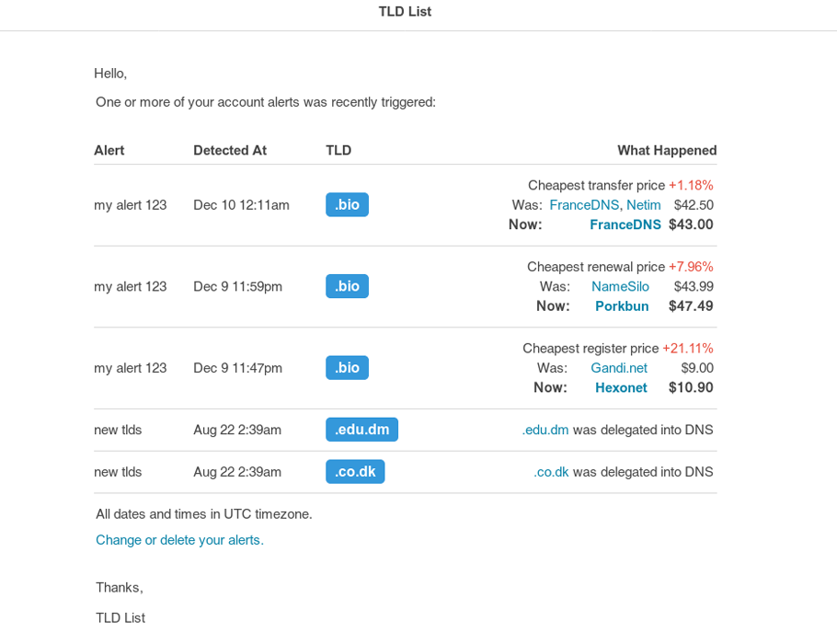Click Change or delete your alerts link
Screen dimensions: 837x644
(x=179, y=540)
